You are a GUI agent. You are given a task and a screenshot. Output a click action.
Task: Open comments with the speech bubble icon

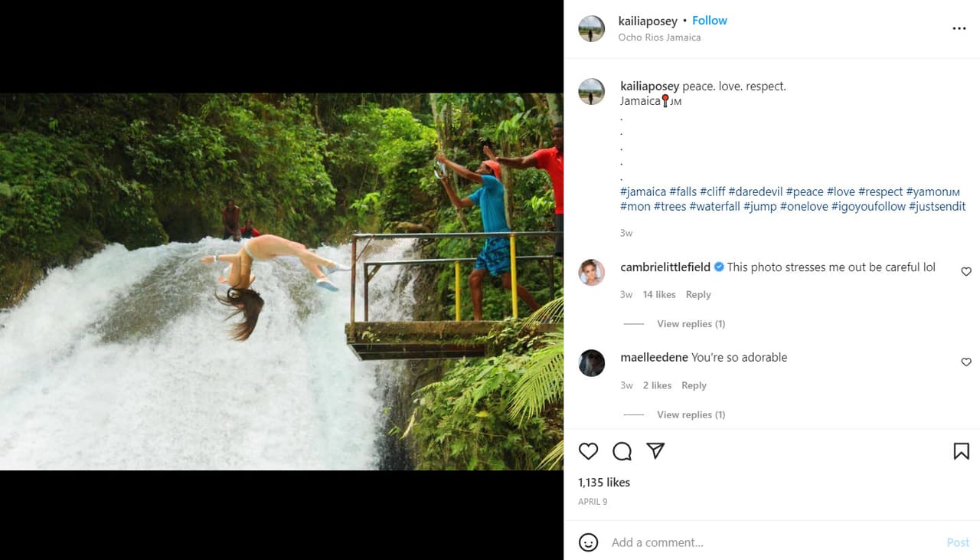coord(622,451)
